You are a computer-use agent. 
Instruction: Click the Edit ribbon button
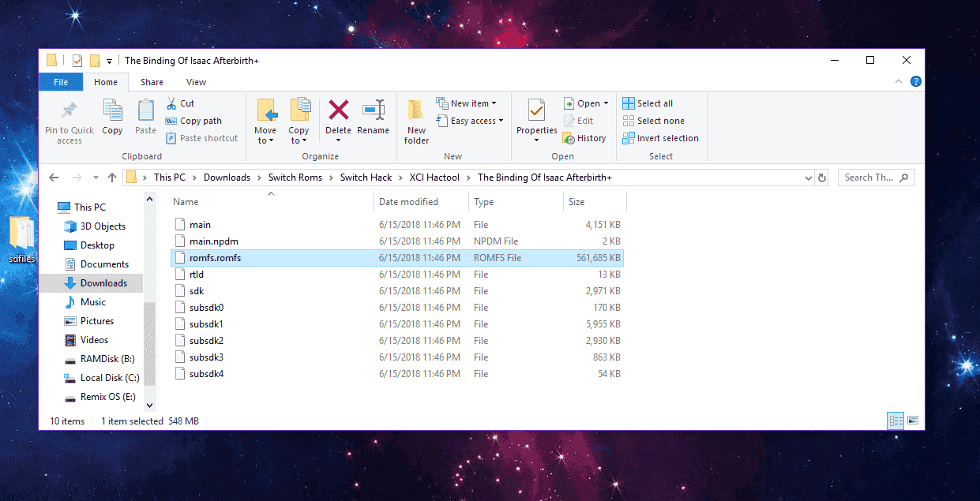(x=578, y=121)
